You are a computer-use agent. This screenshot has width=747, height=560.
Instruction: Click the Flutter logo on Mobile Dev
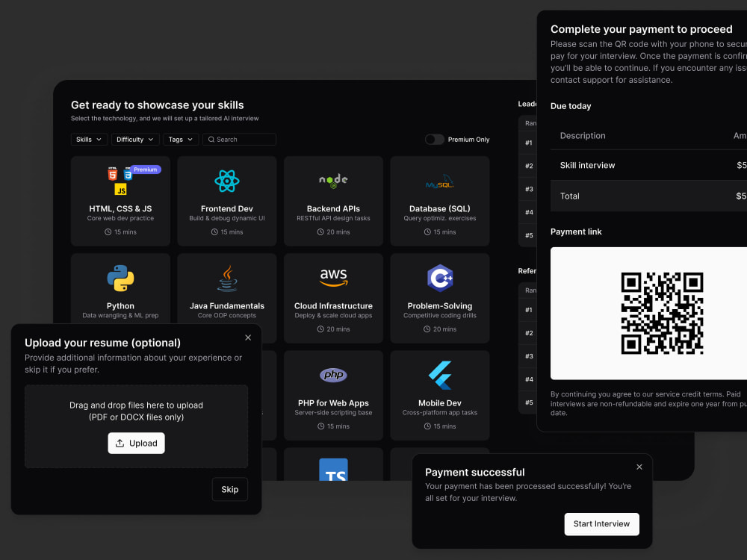pos(440,376)
